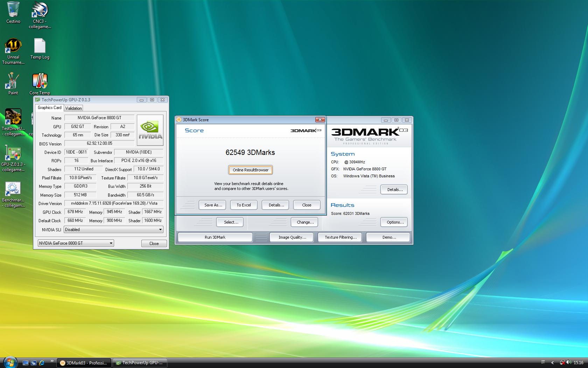This screenshot has width=588, height=368.
Task: Click the 3DMark Score title bar icon
Action: pyautogui.click(x=179, y=120)
